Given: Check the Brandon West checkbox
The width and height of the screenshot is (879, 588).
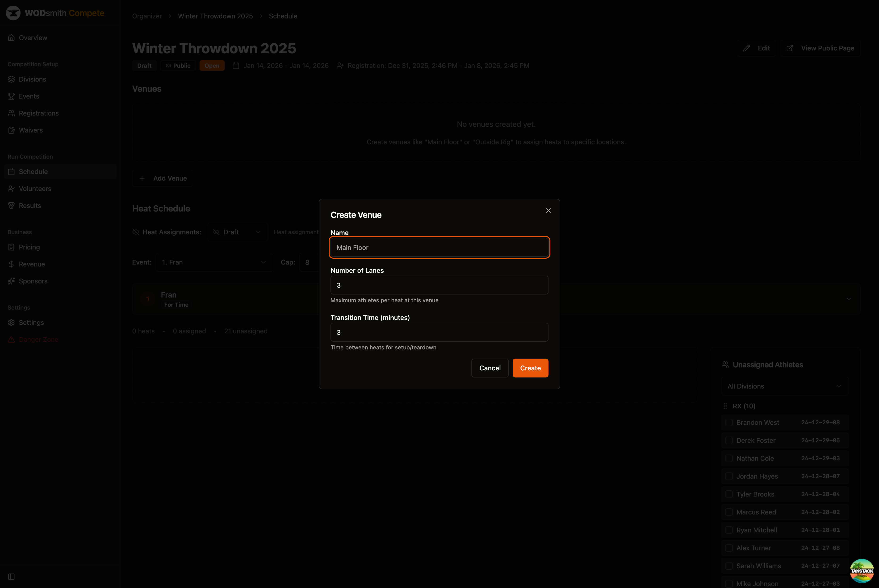Looking at the screenshot, I should 729,422.
